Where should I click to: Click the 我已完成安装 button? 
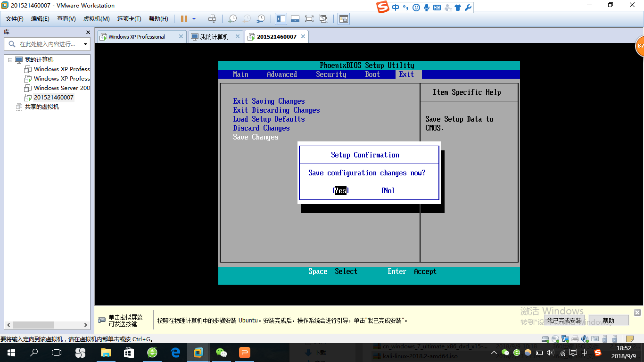coord(564,321)
